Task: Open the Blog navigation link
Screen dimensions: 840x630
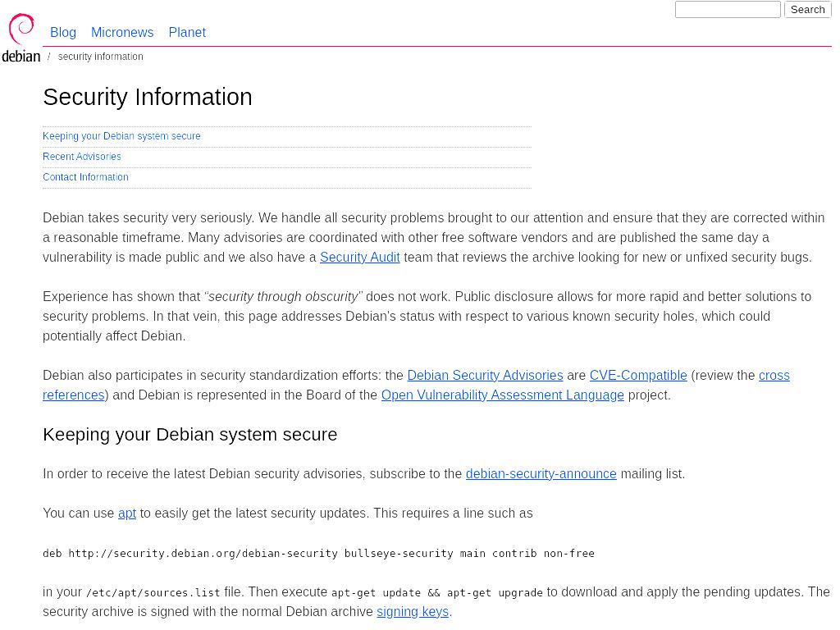Action: coord(63,33)
